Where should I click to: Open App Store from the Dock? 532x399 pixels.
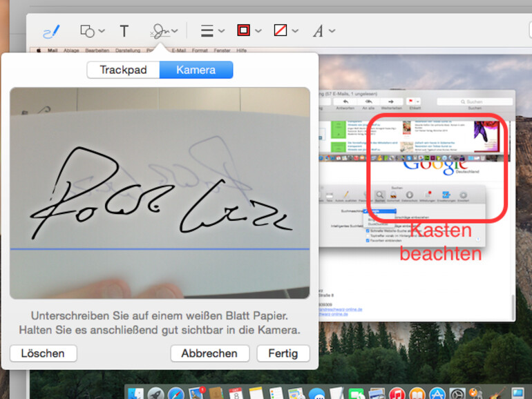click(x=437, y=393)
